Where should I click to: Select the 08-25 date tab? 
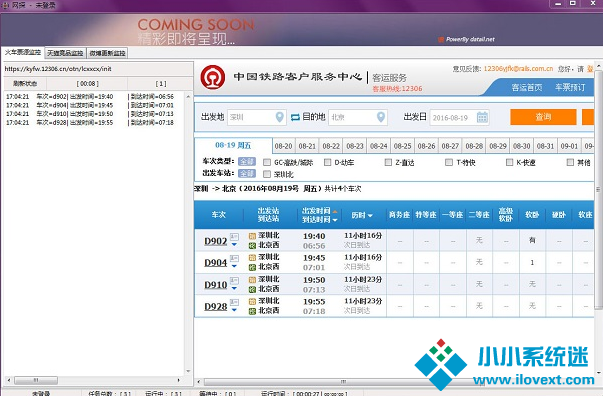tap(403, 146)
